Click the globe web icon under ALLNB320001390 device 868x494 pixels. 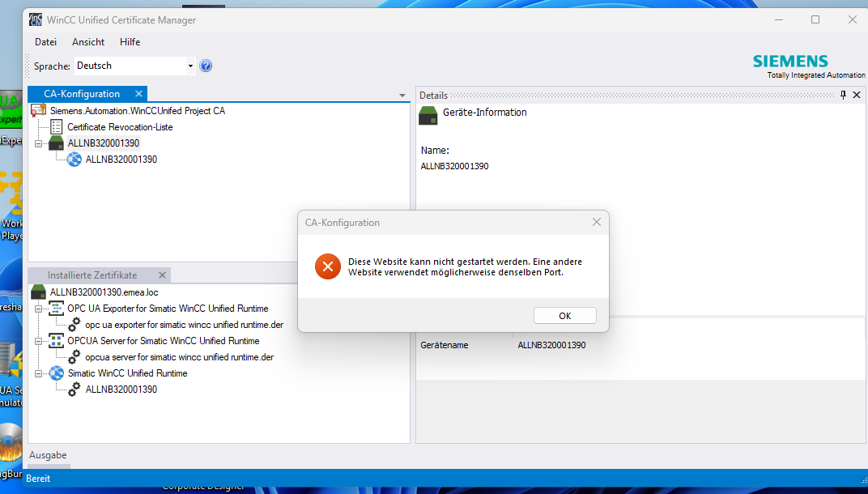click(x=74, y=160)
